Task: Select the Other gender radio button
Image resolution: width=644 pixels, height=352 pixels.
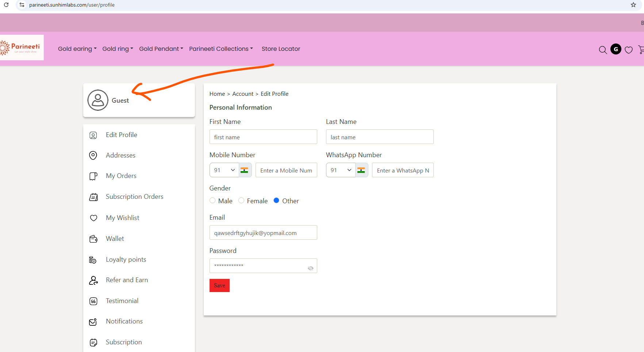Action: click(276, 200)
